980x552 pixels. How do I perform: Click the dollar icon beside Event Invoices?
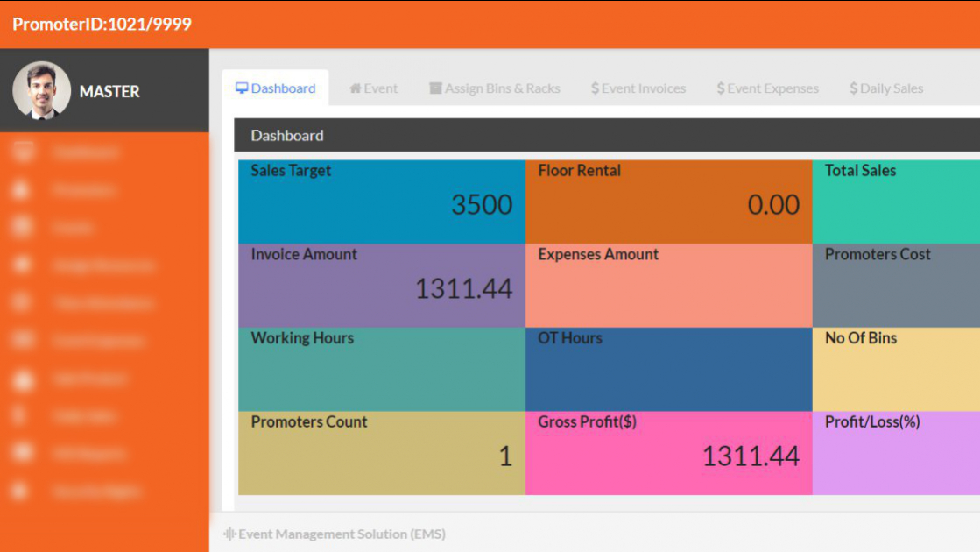click(596, 88)
